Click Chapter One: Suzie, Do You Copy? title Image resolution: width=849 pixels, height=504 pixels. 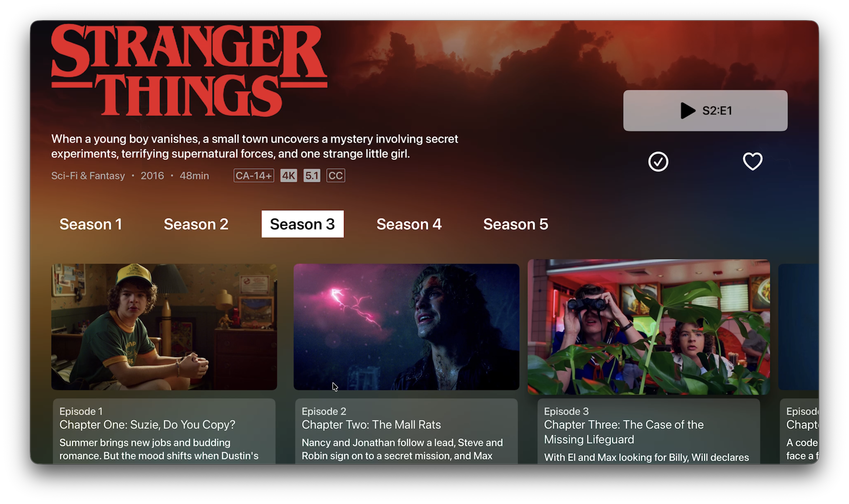[147, 424]
